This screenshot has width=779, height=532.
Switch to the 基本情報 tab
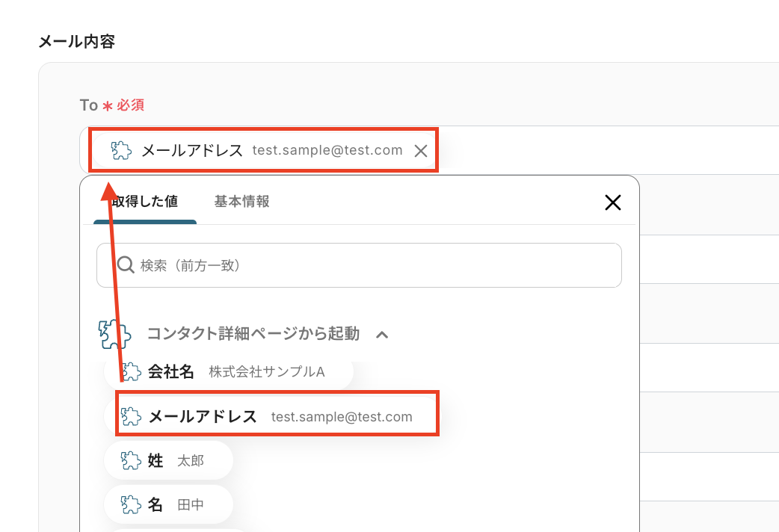(242, 201)
